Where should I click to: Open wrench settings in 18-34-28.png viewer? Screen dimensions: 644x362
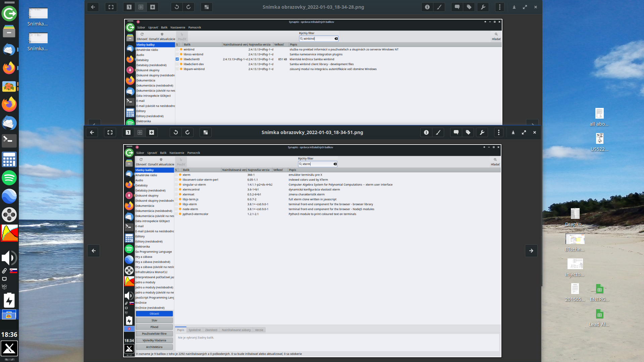coord(483,7)
